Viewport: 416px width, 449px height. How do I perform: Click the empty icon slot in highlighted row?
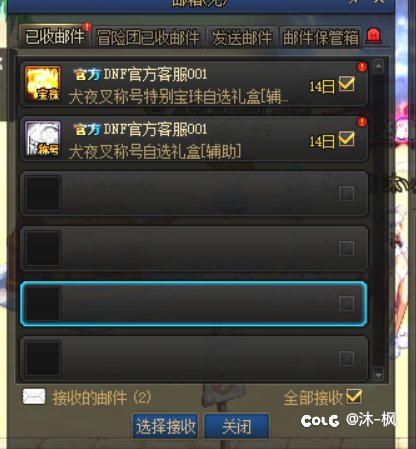(x=43, y=304)
